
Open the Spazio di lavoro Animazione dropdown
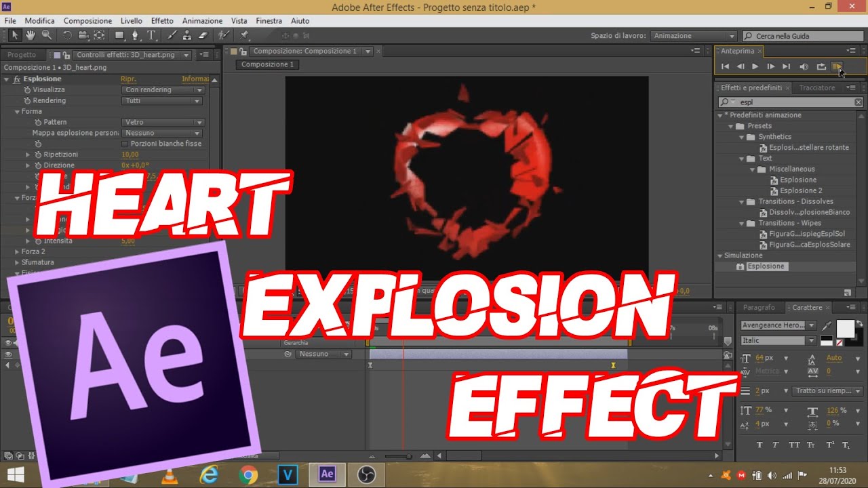(x=694, y=36)
